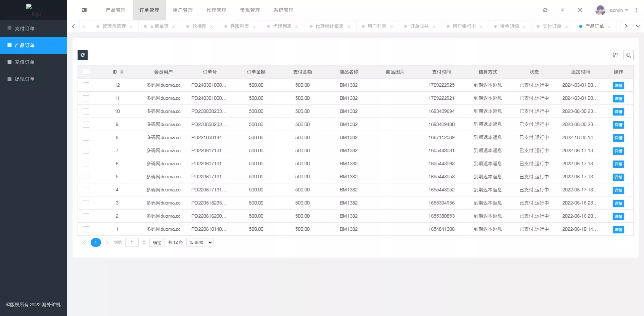Click the dark table reload button
The image size is (644, 316).
click(x=83, y=55)
